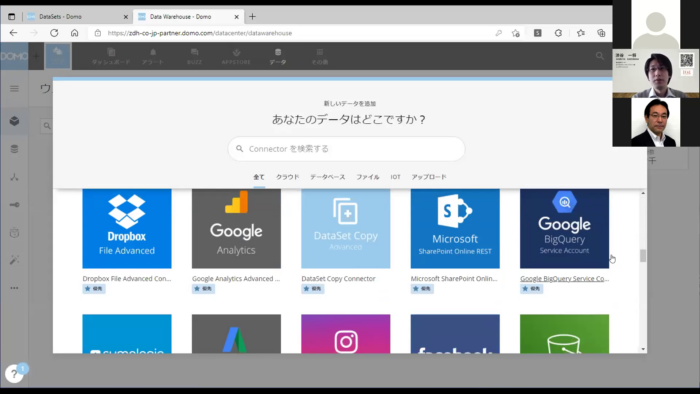The width and height of the screenshot is (700, 394).
Task: Open the Sumo Logic connector tile
Action: coord(127,334)
